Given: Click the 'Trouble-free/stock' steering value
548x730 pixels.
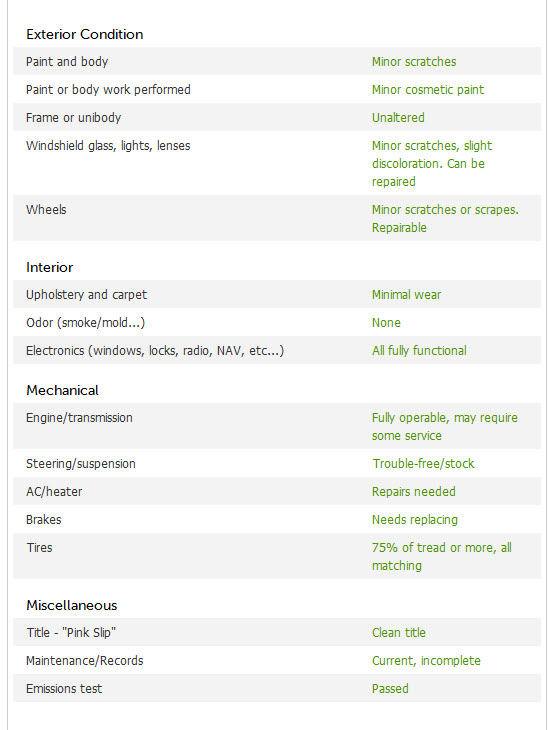Looking at the screenshot, I should (x=423, y=464).
